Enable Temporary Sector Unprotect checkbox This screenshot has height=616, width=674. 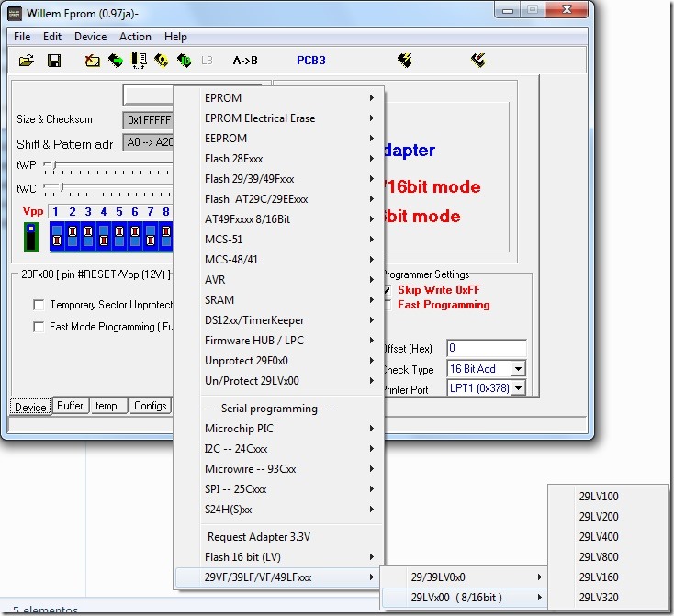[x=39, y=305]
